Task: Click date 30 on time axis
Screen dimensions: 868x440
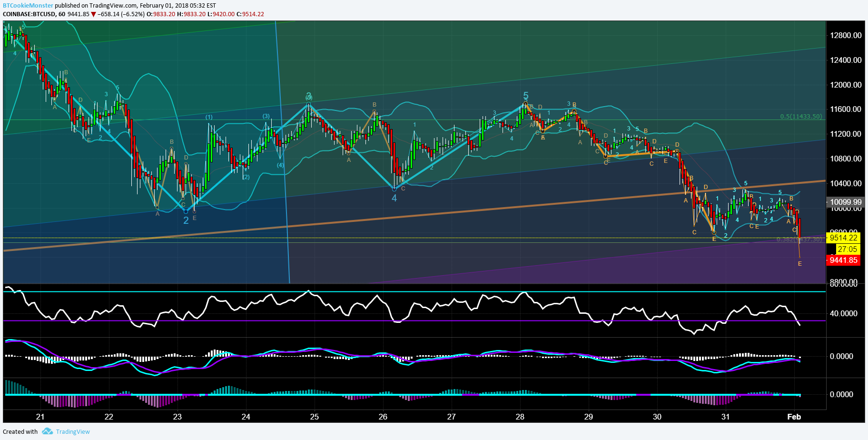Action: tap(657, 417)
